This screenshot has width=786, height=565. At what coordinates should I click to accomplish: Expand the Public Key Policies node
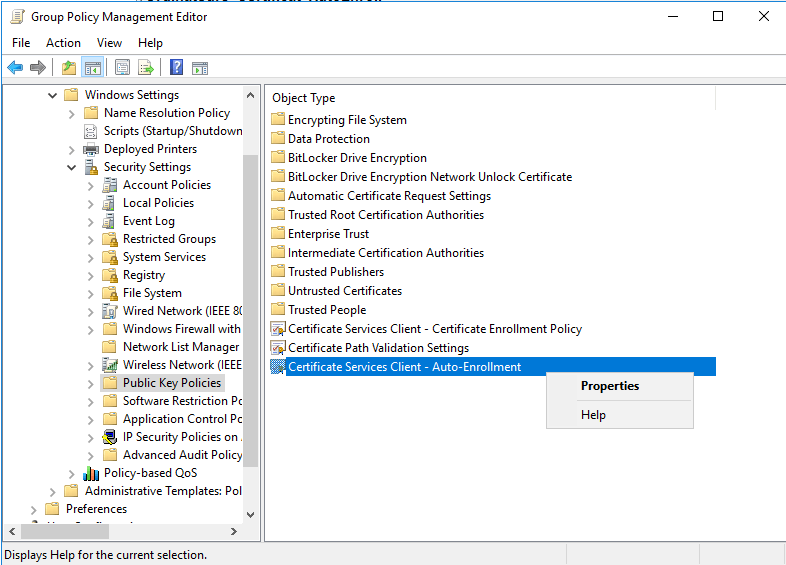pos(90,384)
